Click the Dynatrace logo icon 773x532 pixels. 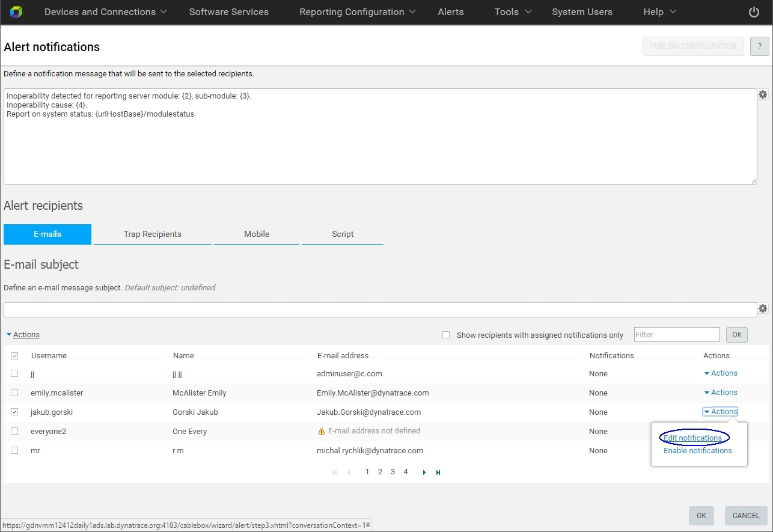pos(16,12)
